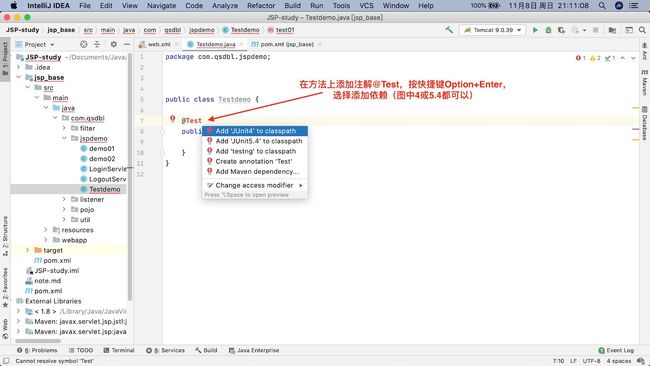The width and height of the screenshot is (650, 366).
Task: Click the red error bulb beside @Test
Action: click(172, 119)
